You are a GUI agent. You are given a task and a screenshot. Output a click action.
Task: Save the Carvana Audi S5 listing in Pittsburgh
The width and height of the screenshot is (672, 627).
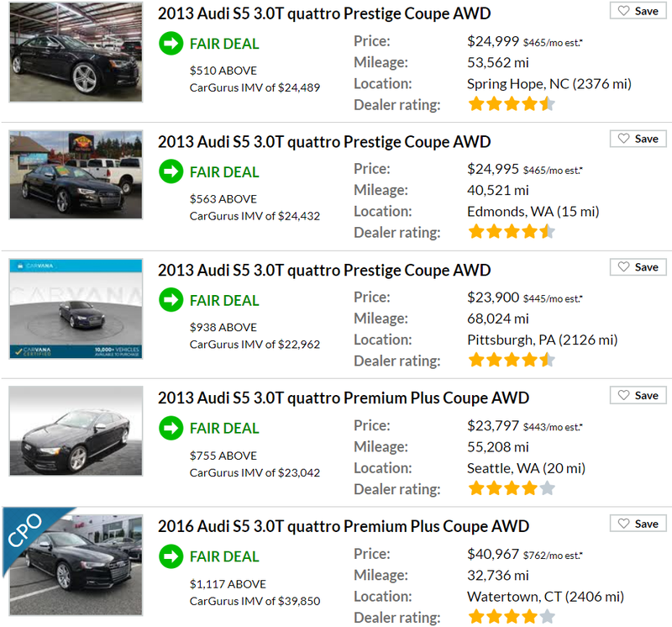point(638,266)
